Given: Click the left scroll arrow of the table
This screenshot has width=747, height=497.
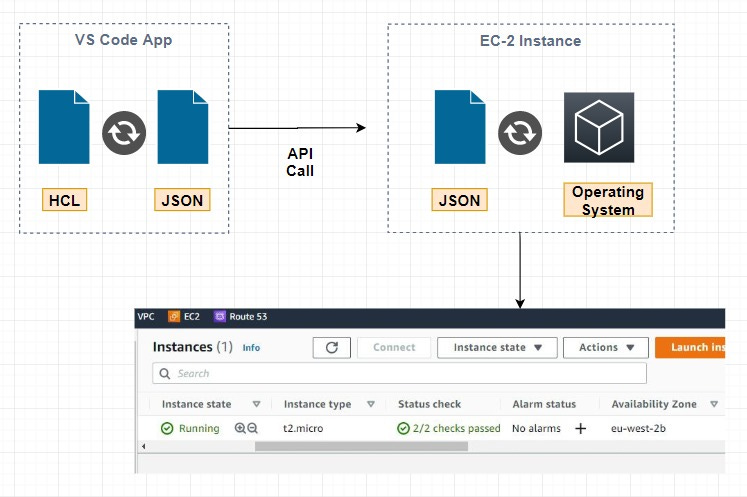Looking at the screenshot, I should (x=143, y=446).
